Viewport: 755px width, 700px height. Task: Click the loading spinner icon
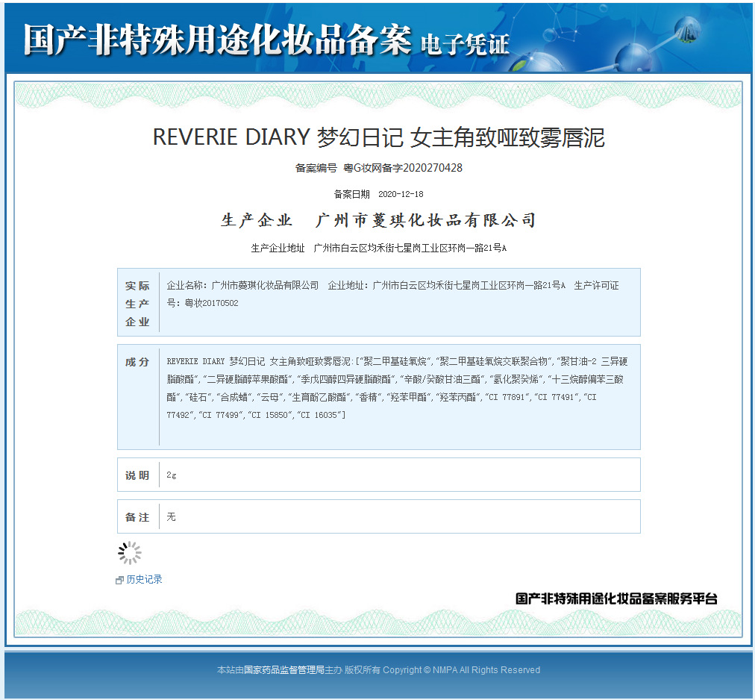point(130,552)
